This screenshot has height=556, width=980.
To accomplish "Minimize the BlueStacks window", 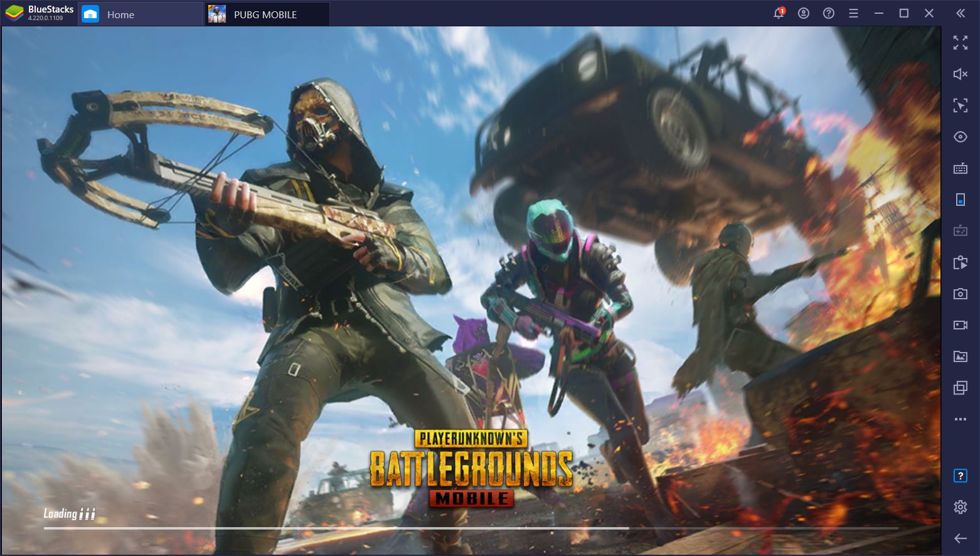I will 879,13.
